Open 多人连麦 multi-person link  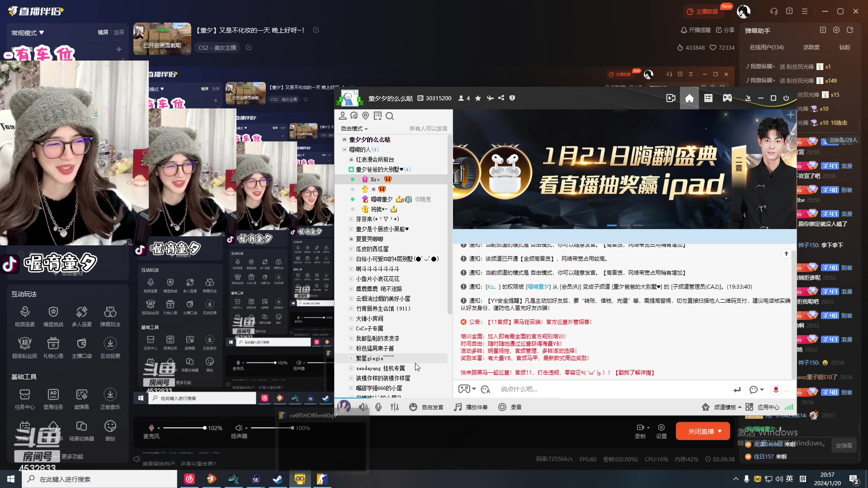pos(82,316)
